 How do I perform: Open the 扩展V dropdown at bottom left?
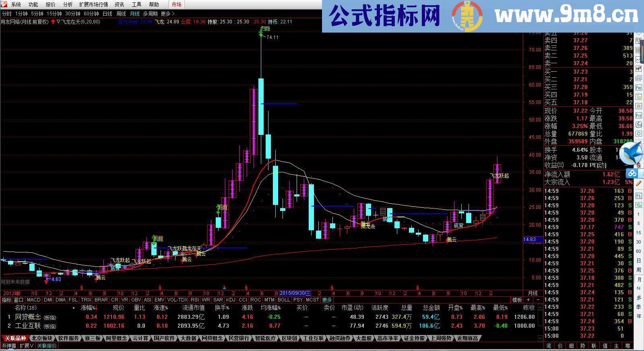(27, 346)
